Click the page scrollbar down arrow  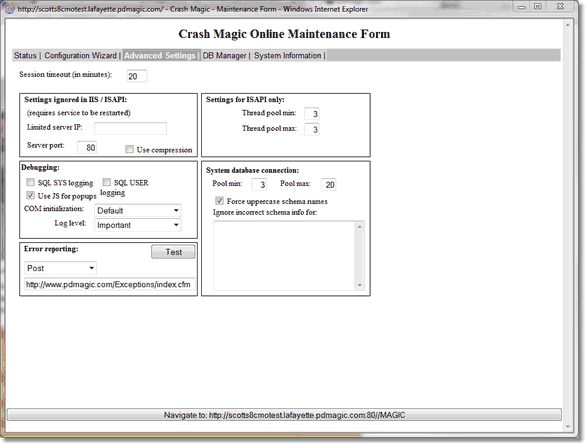pos(568,426)
